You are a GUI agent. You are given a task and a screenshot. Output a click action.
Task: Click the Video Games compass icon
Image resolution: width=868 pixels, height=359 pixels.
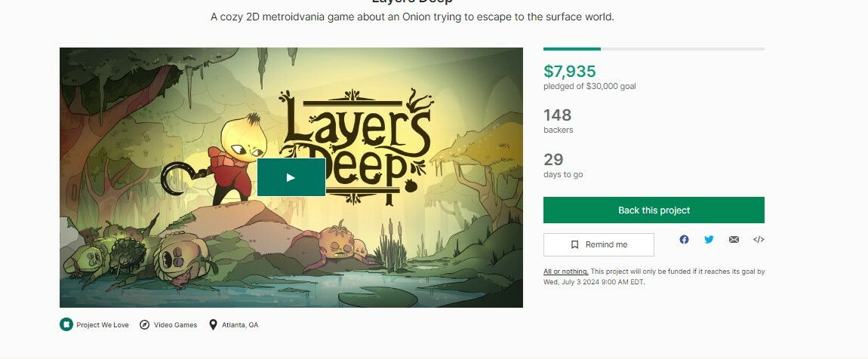tap(145, 325)
